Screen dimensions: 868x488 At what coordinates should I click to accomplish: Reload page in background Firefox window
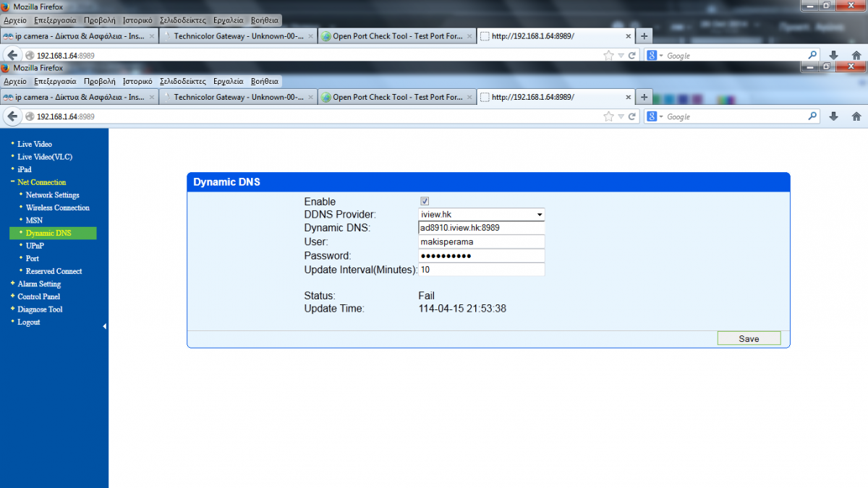click(x=631, y=55)
